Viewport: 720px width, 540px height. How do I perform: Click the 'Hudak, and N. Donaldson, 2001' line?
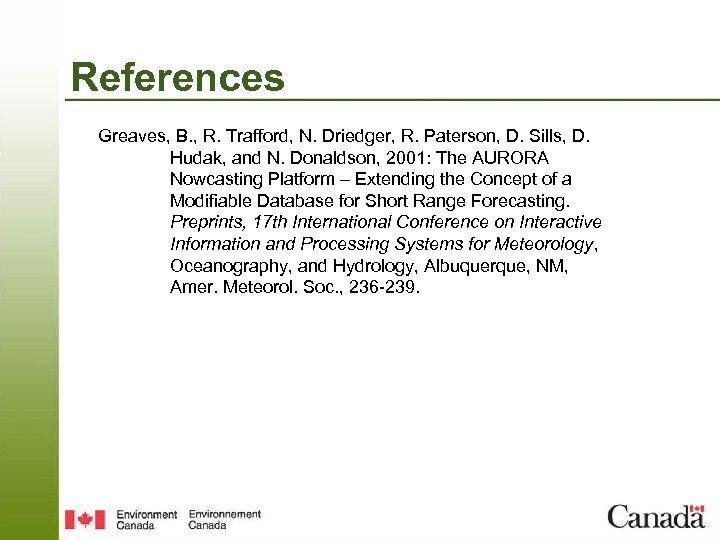(x=359, y=158)
